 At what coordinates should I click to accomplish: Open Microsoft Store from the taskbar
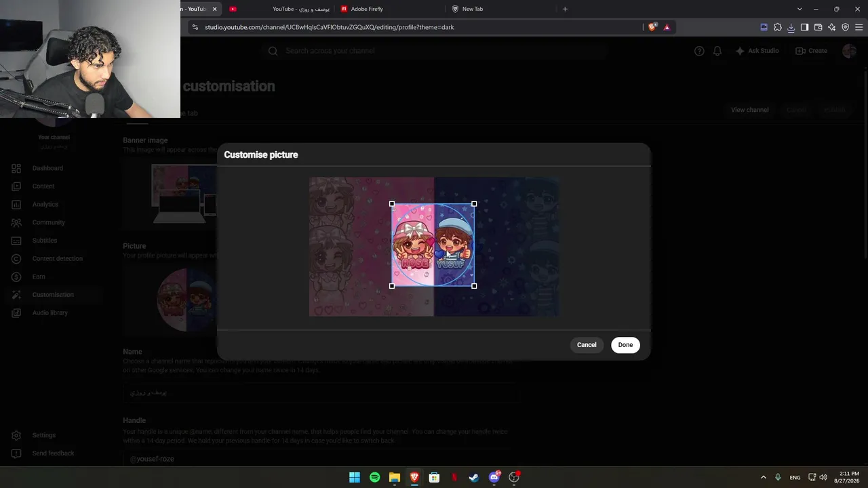pyautogui.click(x=434, y=477)
